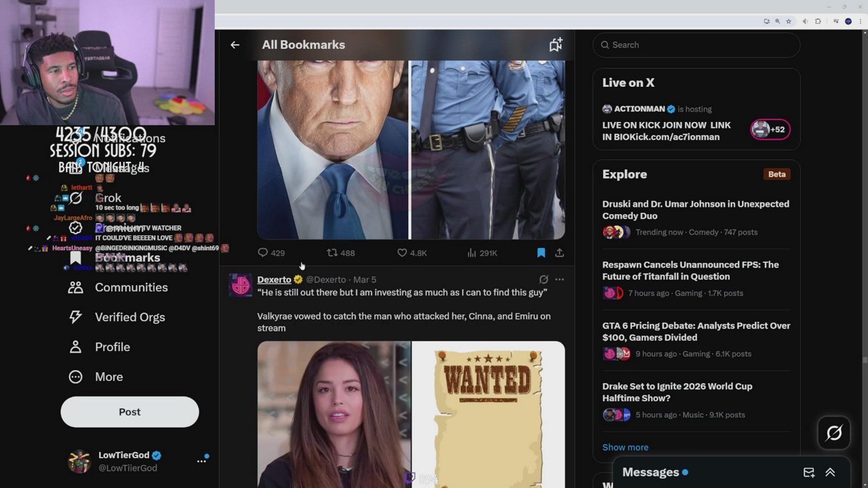Open the Dexerto profile avatar
Screen dimensions: 868x488
click(241, 285)
